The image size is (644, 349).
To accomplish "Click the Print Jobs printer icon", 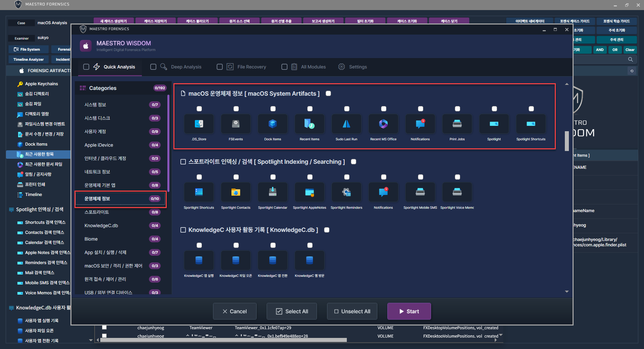I will 457,124.
